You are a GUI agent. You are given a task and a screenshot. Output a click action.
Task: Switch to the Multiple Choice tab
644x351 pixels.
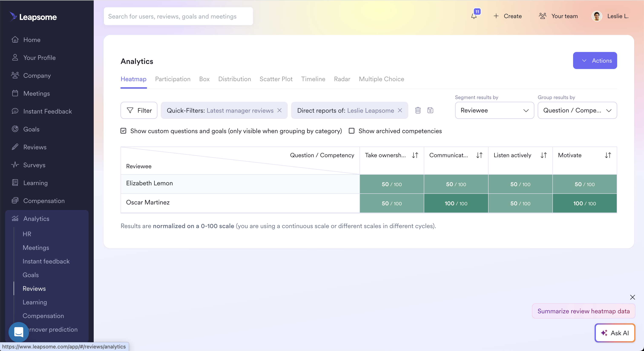381,79
